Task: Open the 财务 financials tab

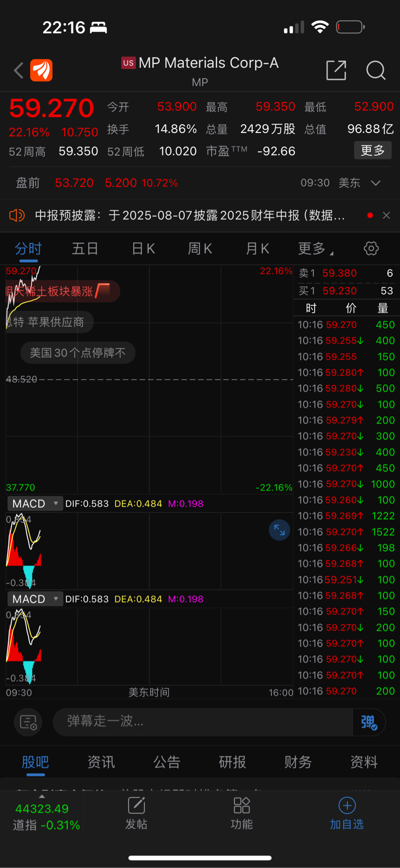Action: coord(298,762)
